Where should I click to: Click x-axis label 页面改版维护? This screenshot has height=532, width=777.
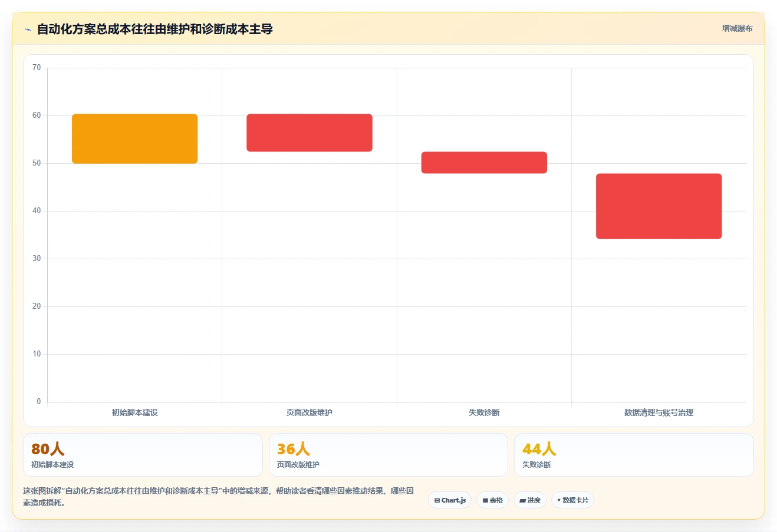pyautogui.click(x=310, y=412)
